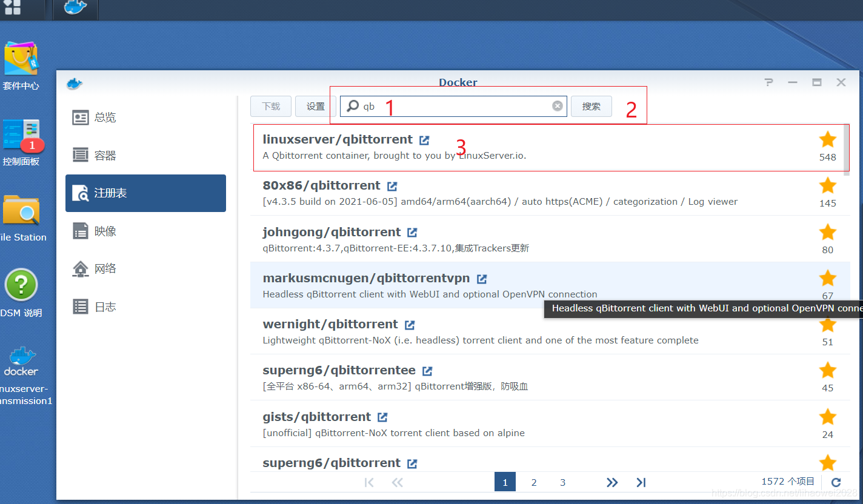This screenshot has height=504, width=863.
Task: Jump to the last results page
Action: [x=641, y=482]
